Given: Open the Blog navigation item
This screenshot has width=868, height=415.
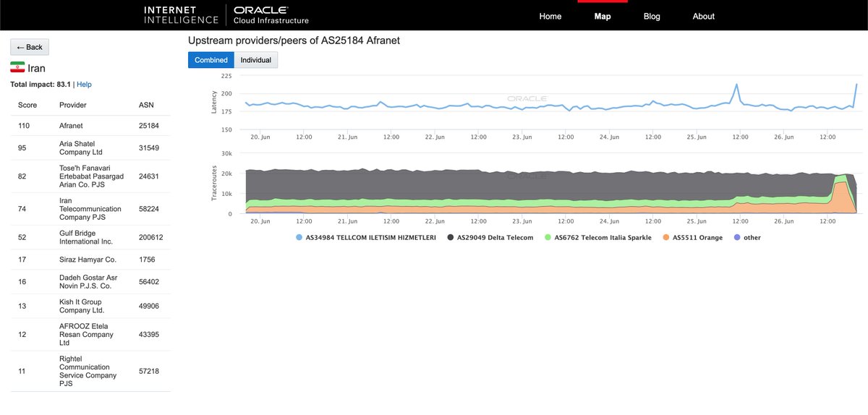Looking at the screenshot, I should [652, 16].
